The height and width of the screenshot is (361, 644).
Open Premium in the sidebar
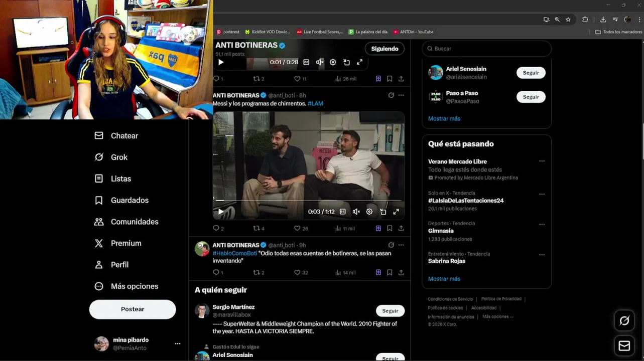(x=118, y=244)
